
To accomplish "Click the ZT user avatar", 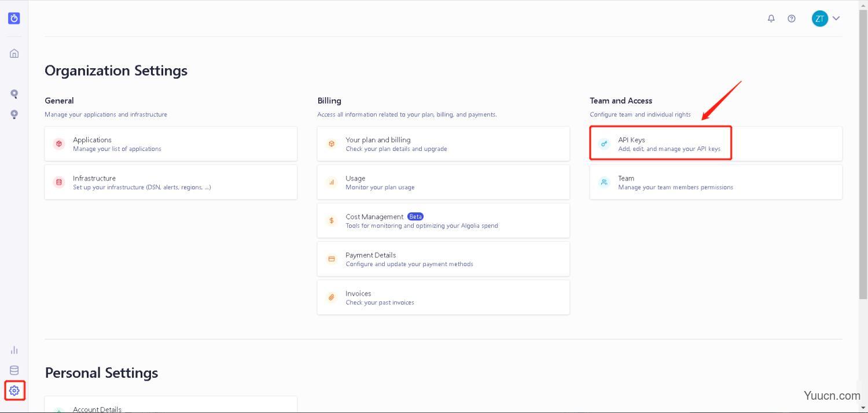I will click(820, 19).
